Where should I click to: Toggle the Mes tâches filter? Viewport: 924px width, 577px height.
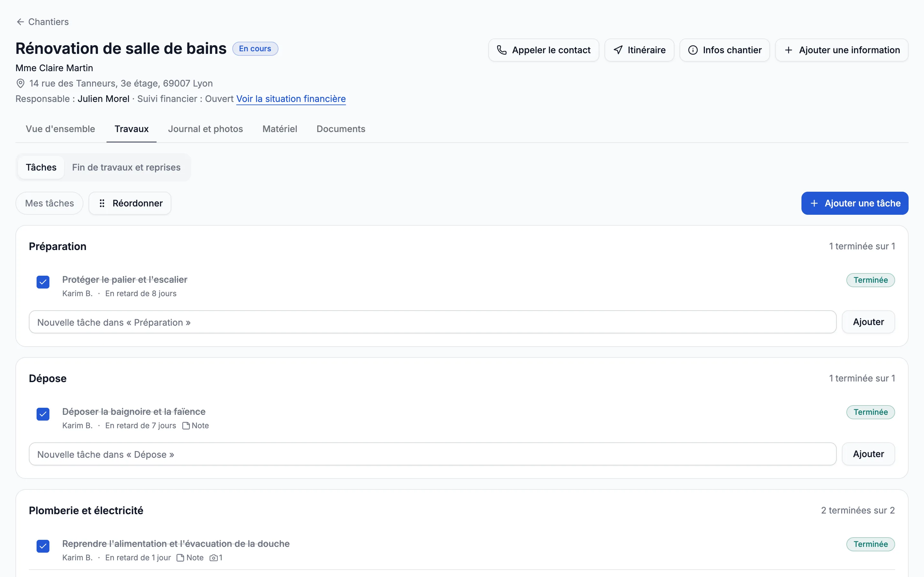(x=49, y=204)
